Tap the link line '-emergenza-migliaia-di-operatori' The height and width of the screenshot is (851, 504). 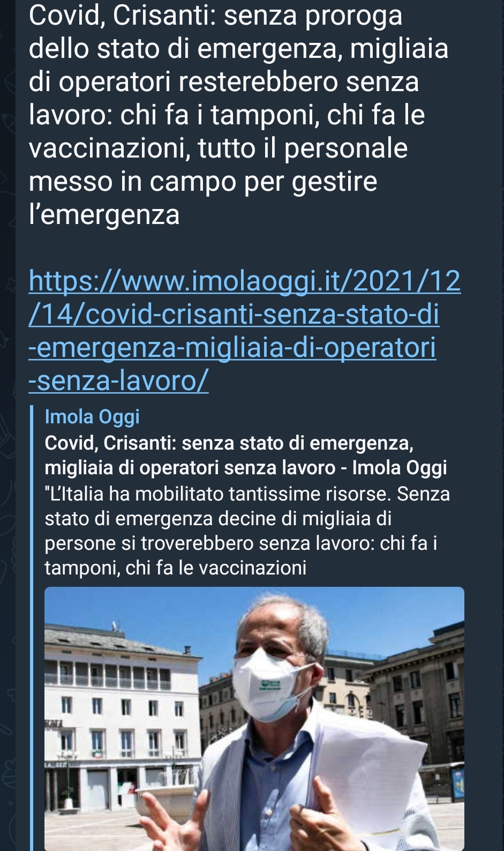pos(232,347)
